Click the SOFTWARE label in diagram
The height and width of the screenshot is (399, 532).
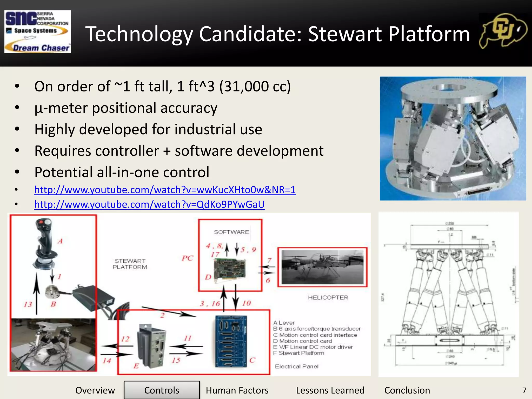(x=231, y=232)
